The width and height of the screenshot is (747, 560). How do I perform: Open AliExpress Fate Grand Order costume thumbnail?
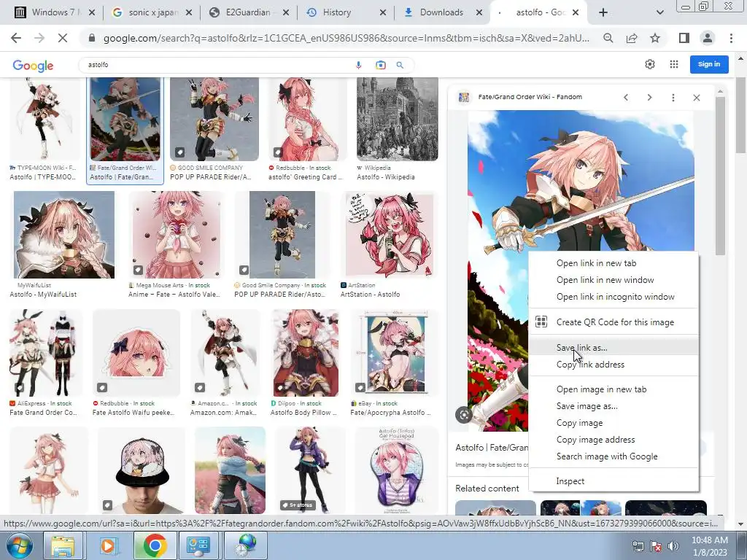coord(46,353)
